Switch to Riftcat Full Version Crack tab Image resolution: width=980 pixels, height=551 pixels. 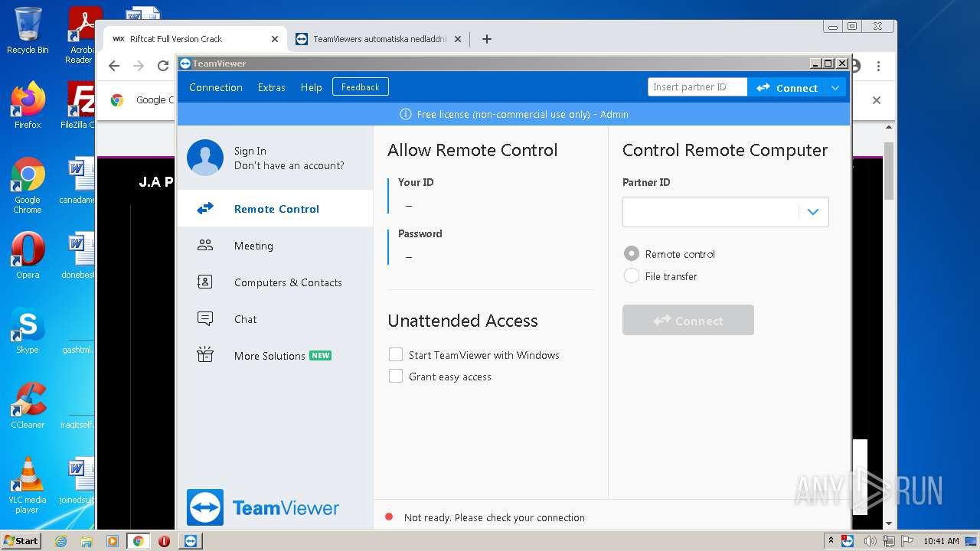point(194,39)
